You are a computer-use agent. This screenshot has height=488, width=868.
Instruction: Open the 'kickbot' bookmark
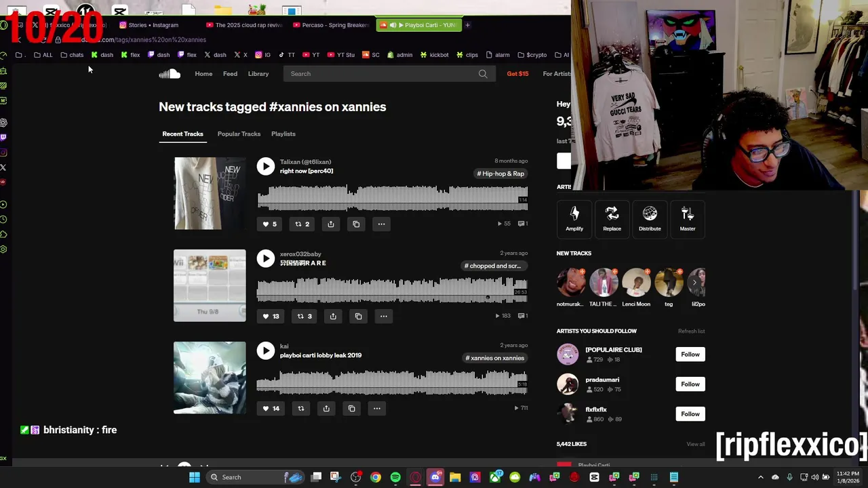(x=434, y=55)
